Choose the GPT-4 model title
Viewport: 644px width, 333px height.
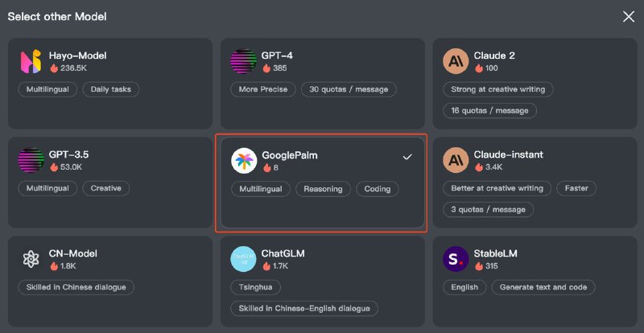coord(277,55)
